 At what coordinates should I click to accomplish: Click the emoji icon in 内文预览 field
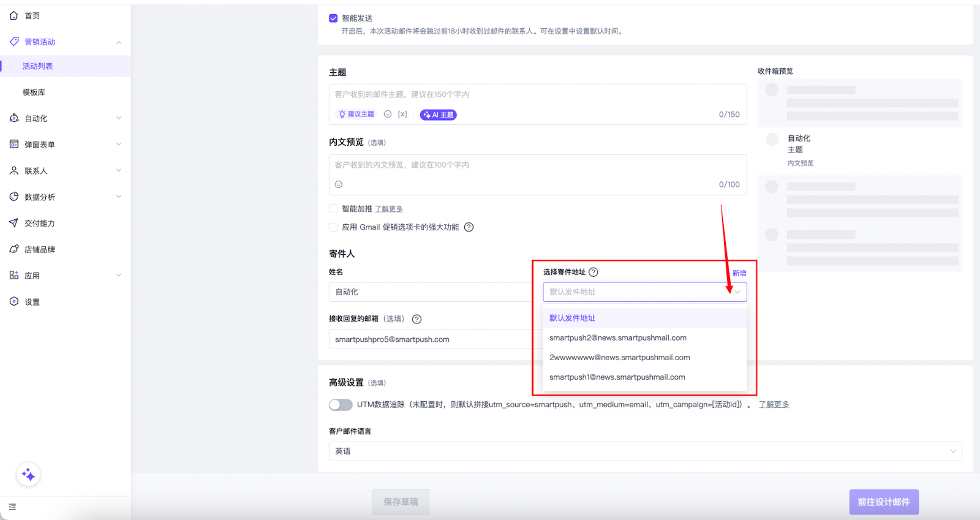[x=339, y=184]
